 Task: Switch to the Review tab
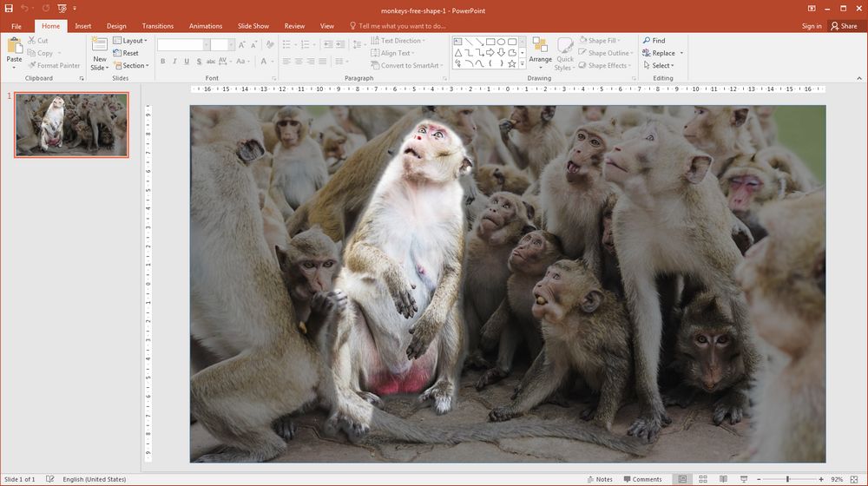tap(294, 26)
